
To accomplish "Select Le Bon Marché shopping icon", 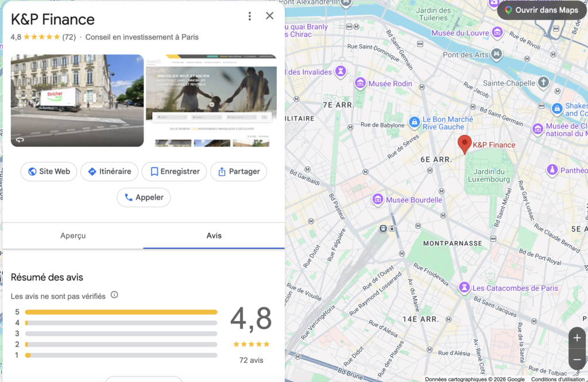I will (415, 122).
